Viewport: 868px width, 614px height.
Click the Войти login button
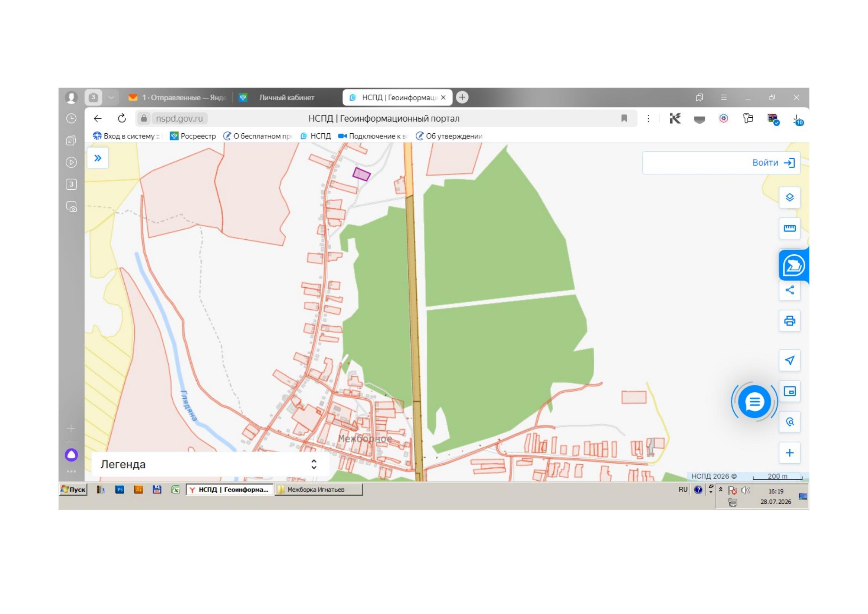(x=773, y=163)
